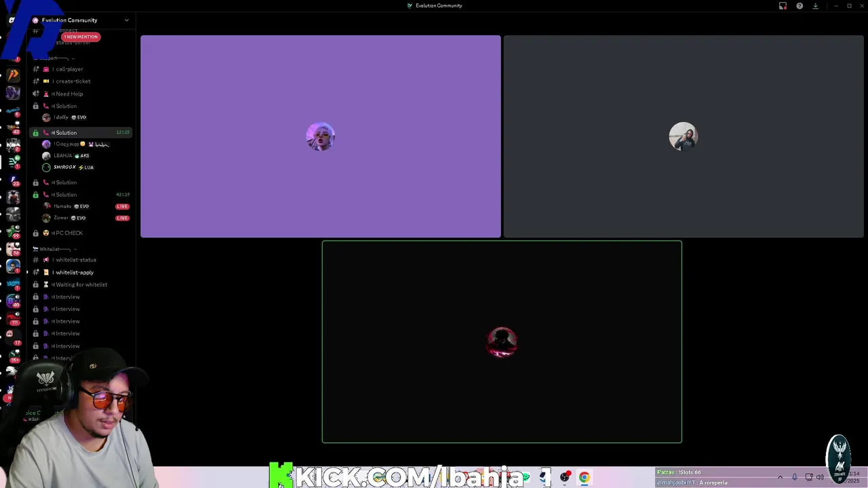Click the avatar in the purple video tile

pyautogui.click(x=321, y=137)
